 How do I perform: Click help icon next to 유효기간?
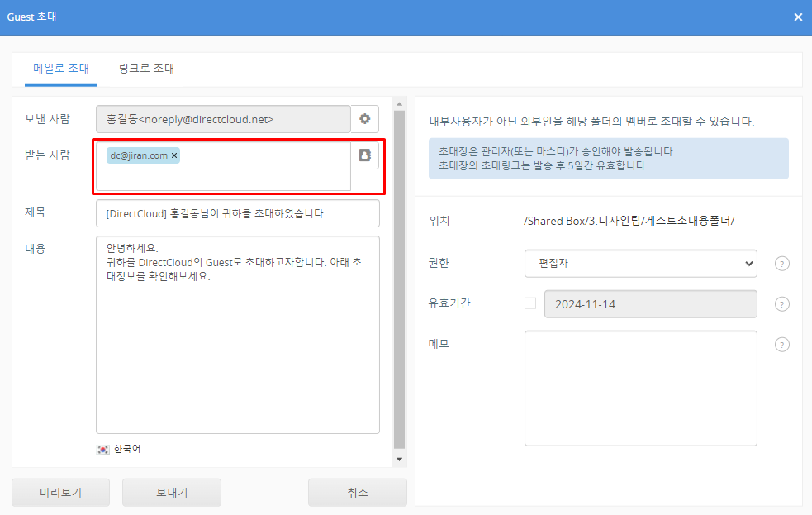[x=782, y=304]
